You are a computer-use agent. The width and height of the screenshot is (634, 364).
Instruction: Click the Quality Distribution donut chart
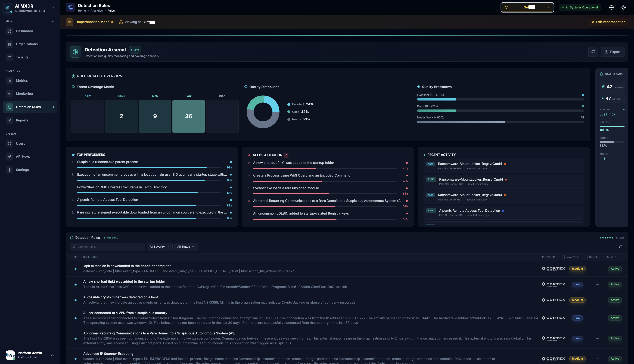pos(263,112)
